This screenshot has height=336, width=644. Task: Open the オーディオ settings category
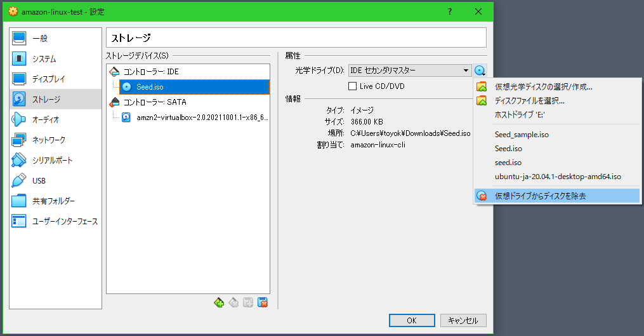click(x=55, y=119)
